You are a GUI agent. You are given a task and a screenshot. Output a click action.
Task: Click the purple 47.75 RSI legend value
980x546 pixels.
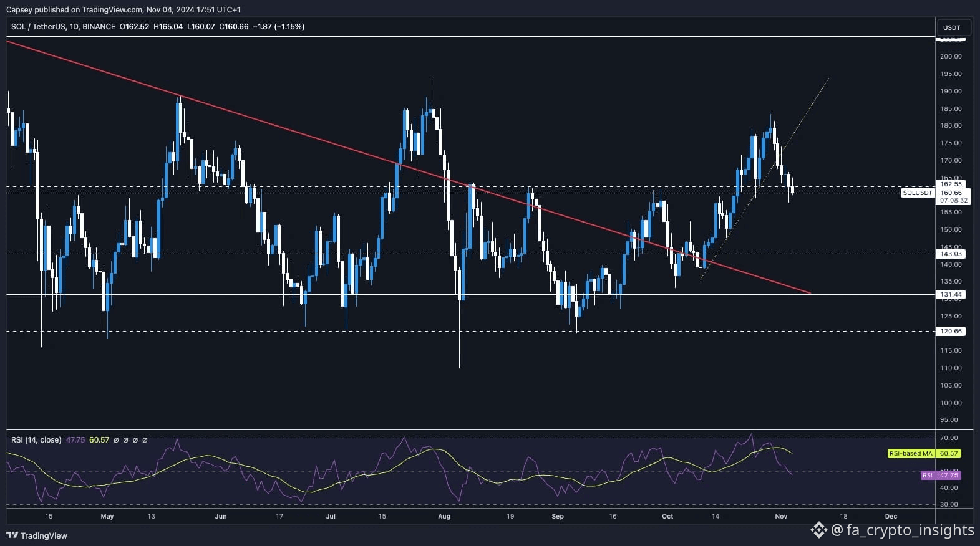tap(75, 440)
